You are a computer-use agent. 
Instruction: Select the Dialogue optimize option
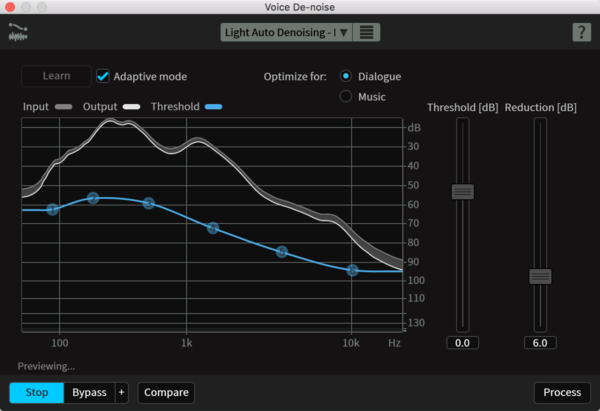click(x=347, y=76)
